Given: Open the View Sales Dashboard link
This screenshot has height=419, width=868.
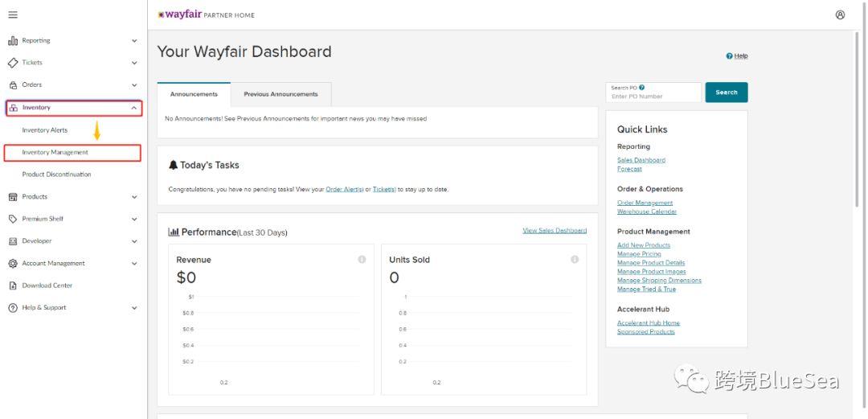Looking at the screenshot, I should coord(555,231).
